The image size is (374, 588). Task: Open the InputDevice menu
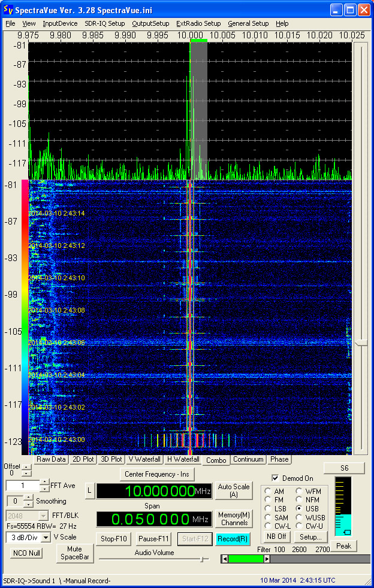[x=60, y=23]
